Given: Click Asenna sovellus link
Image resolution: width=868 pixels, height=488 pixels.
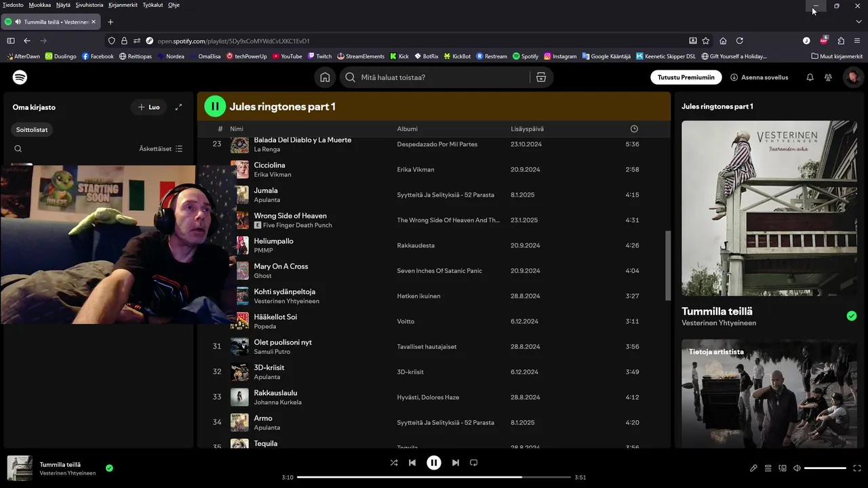Looking at the screenshot, I should coord(759,77).
